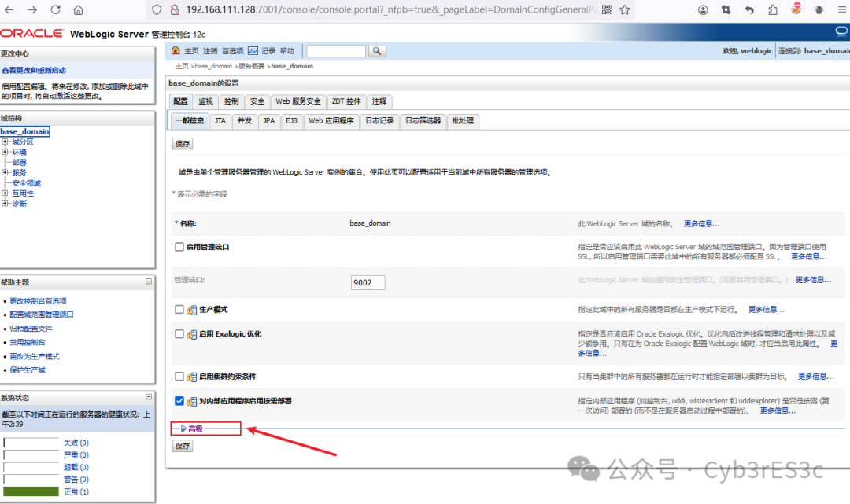The width and height of the screenshot is (850, 504).
Task: Expand the 服务 tree node
Action: coord(5,173)
